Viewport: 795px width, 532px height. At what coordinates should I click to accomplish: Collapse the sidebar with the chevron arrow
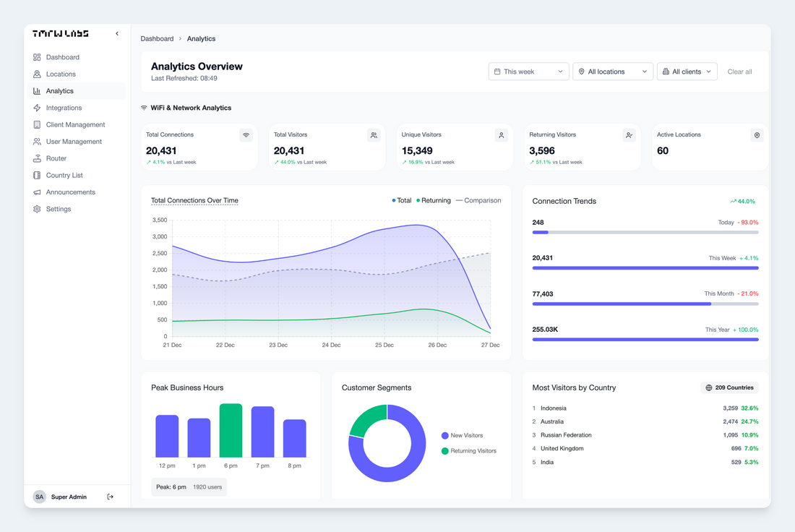(117, 33)
